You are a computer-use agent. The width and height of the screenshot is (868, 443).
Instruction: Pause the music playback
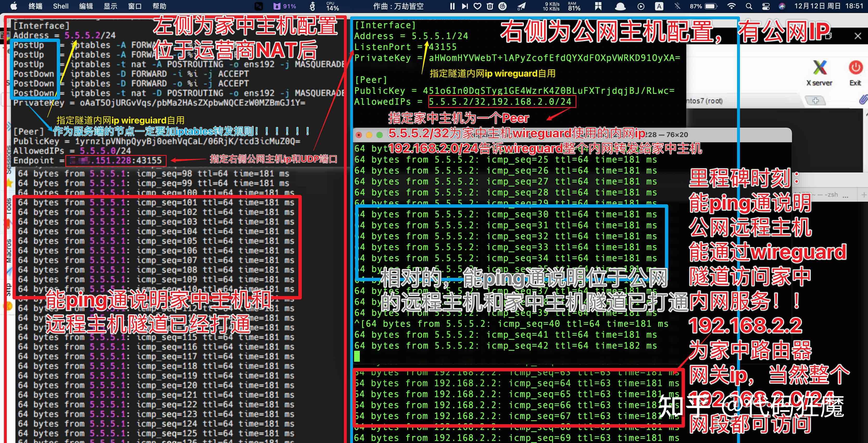click(452, 6)
